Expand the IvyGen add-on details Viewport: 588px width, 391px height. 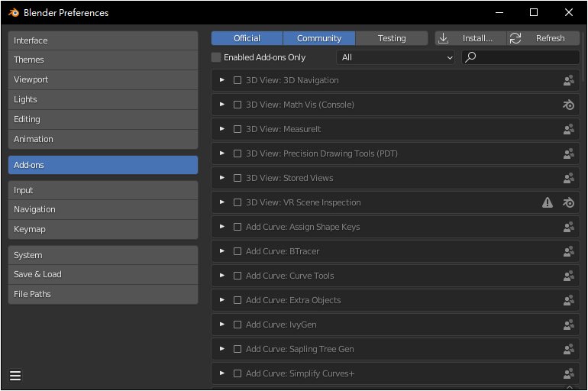point(222,325)
